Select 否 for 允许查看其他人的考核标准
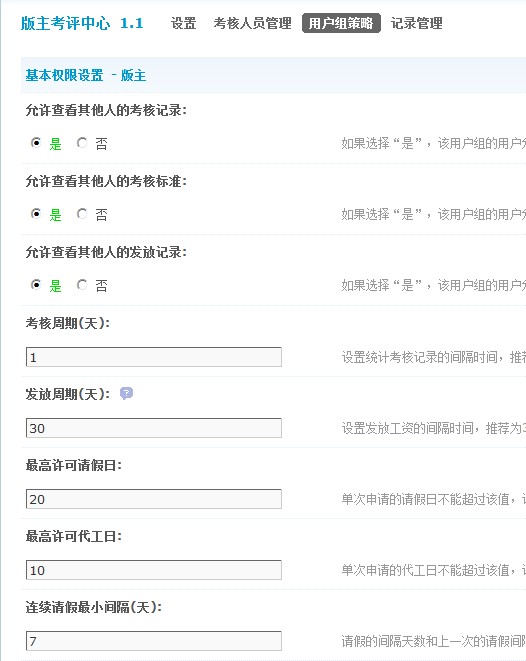 82,214
